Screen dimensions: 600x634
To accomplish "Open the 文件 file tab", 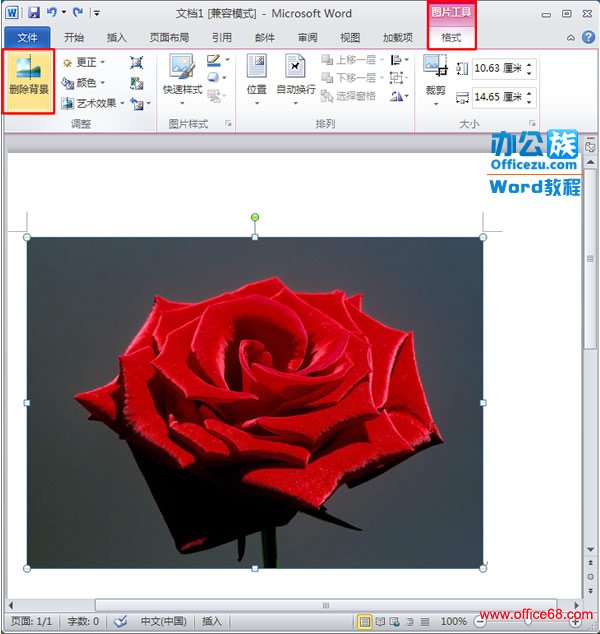I will click(27, 37).
